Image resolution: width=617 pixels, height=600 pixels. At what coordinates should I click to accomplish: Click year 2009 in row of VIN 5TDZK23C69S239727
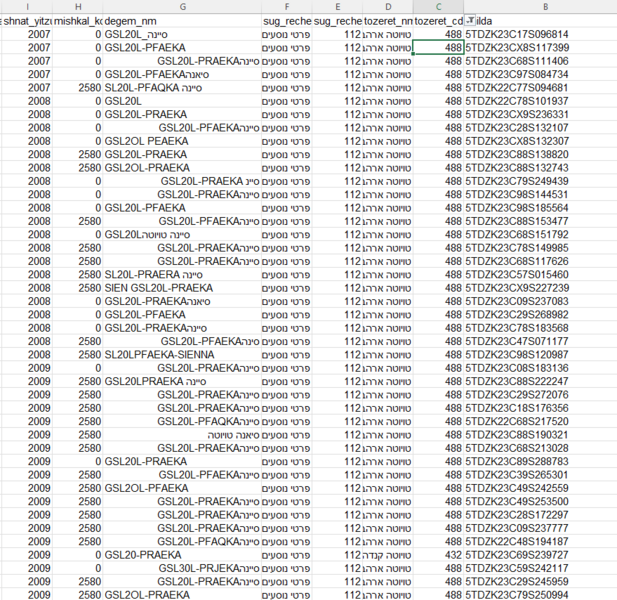27,555
